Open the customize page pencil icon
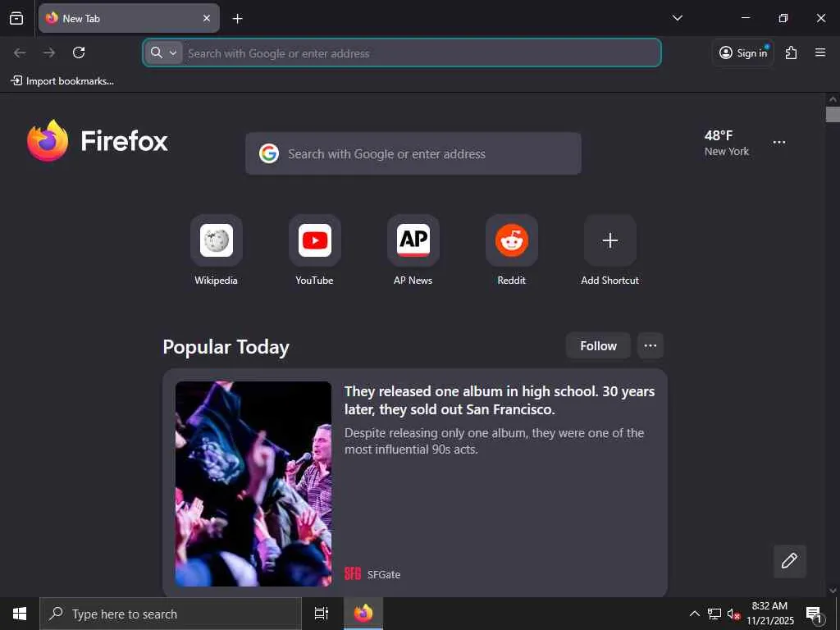Screen dimensions: 840x630 pos(790,561)
